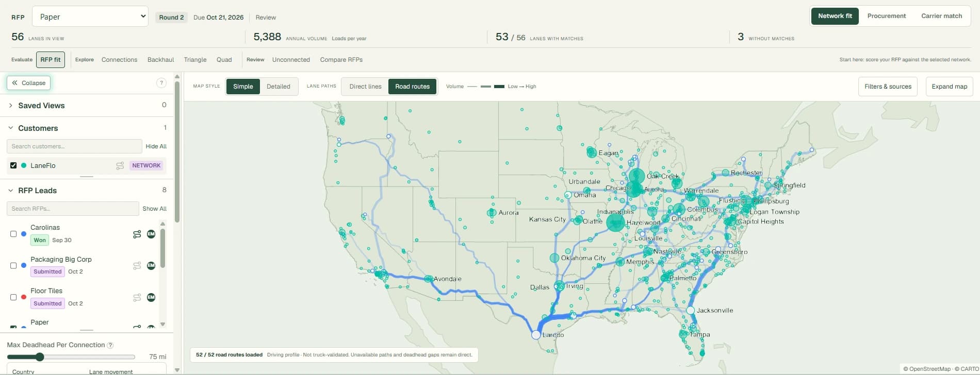Click Carolinas blue color dot
Screen dimensions: 980x375
(x=24, y=234)
